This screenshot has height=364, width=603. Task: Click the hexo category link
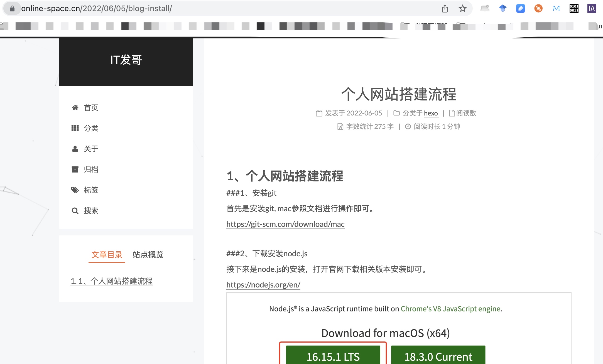pos(431,113)
